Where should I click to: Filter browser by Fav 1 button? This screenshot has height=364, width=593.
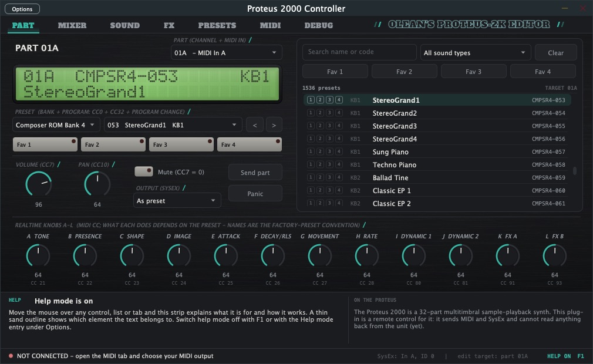coord(335,72)
